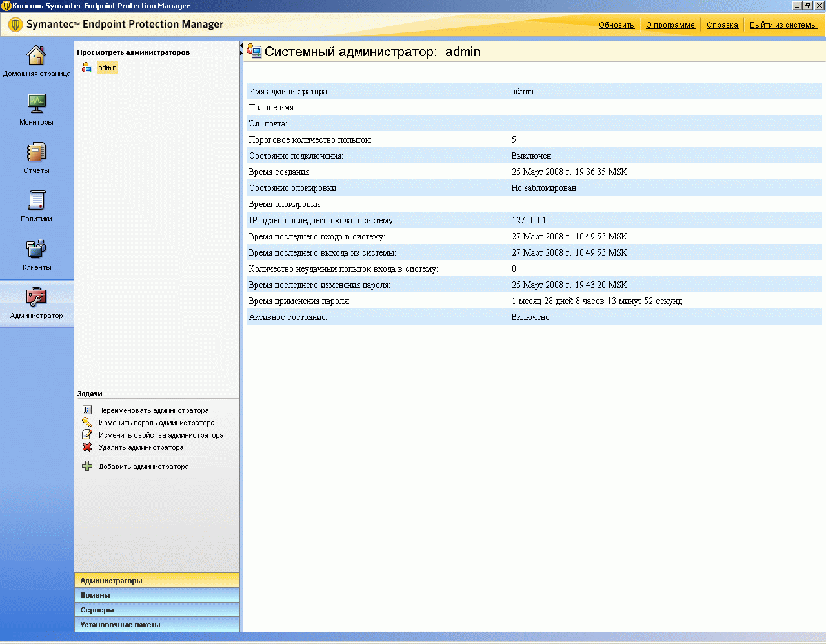
Task: Click Выйти из системы to log off
Action: coord(783,25)
